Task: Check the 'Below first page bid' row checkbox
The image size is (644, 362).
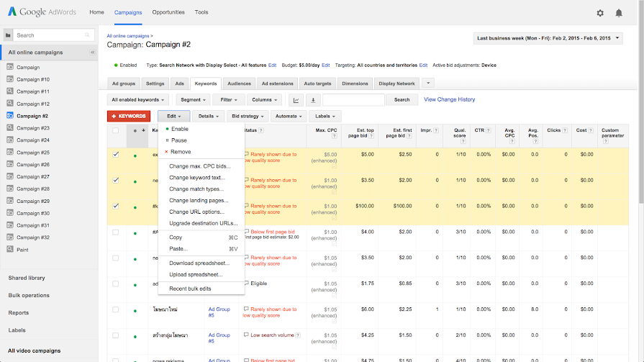Action: click(x=116, y=232)
